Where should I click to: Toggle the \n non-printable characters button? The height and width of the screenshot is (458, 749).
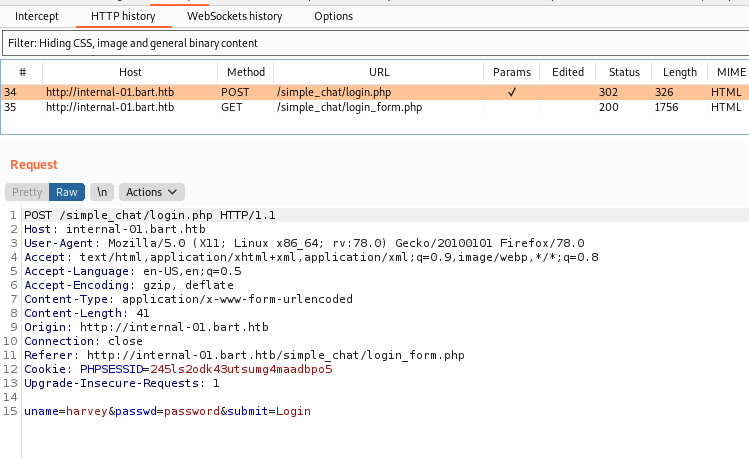click(102, 192)
